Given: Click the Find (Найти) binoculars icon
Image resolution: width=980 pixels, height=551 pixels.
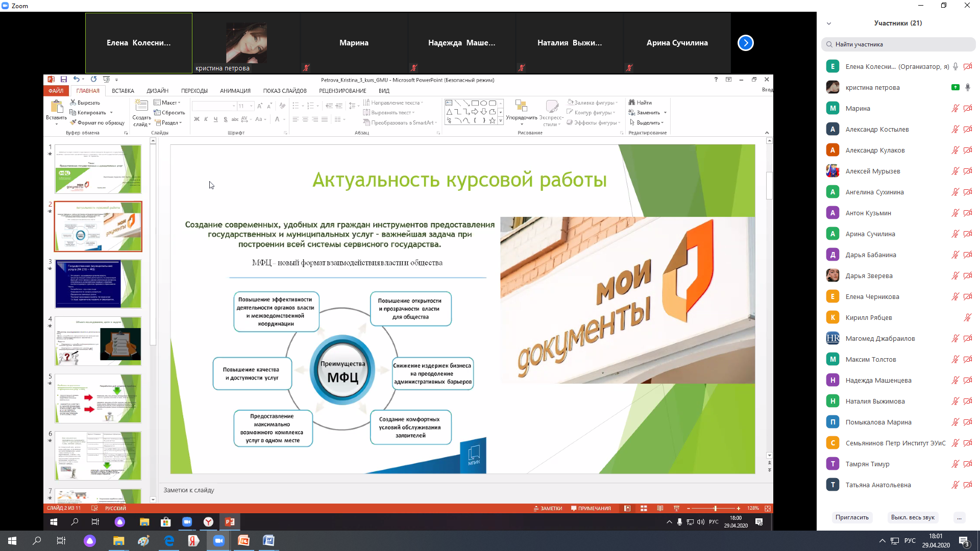Looking at the screenshot, I should tap(632, 103).
